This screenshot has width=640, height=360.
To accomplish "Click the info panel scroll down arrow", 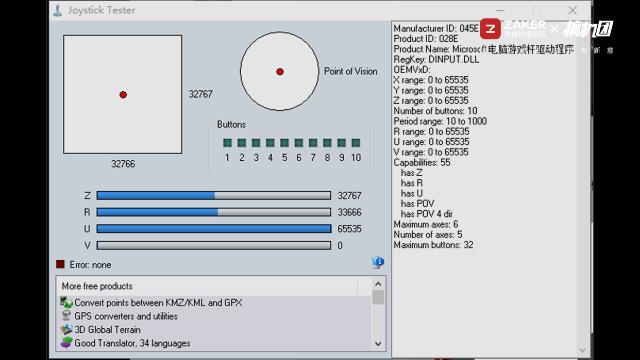I will tap(582, 350).
